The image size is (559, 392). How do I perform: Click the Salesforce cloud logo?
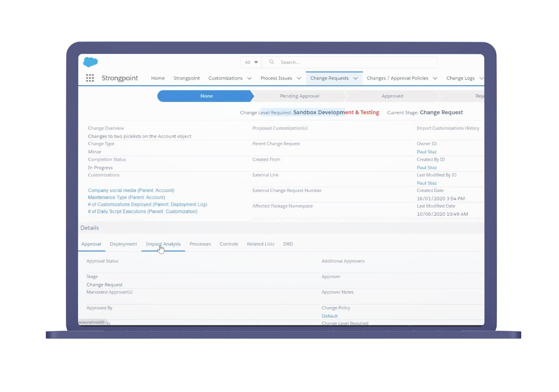pyautogui.click(x=90, y=62)
